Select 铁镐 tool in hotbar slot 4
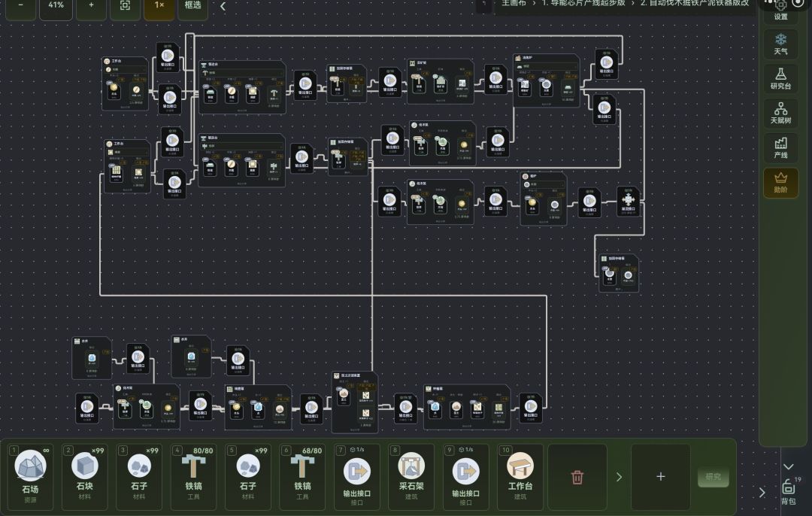812x516 pixels. coord(194,477)
